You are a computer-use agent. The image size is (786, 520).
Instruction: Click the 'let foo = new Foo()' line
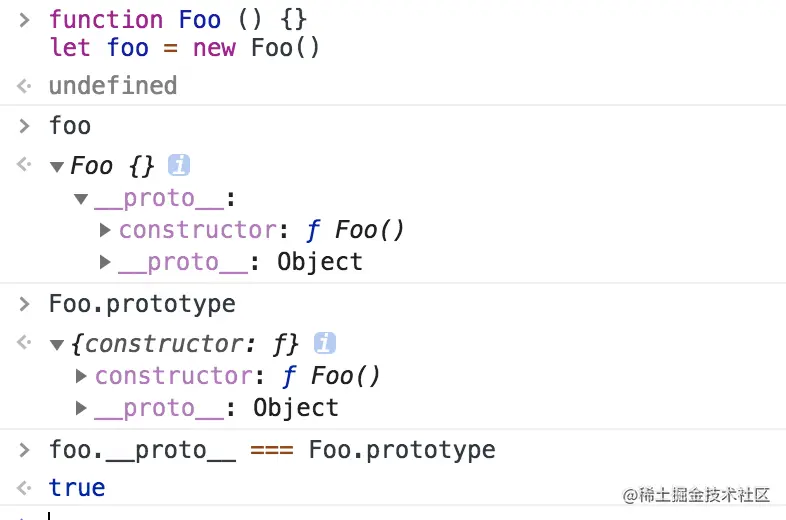click(184, 48)
